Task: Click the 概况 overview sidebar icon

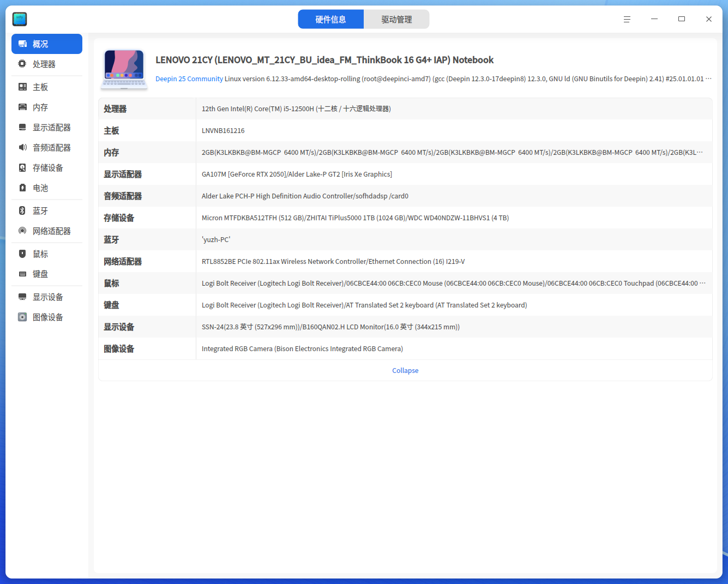Action: tap(22, 44)
